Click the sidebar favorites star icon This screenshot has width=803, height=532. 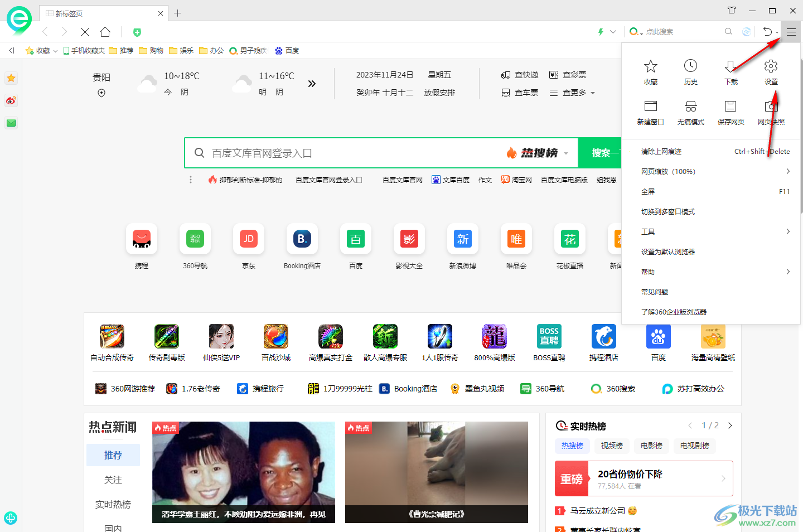pyautogui.click(x=11, y=78)
